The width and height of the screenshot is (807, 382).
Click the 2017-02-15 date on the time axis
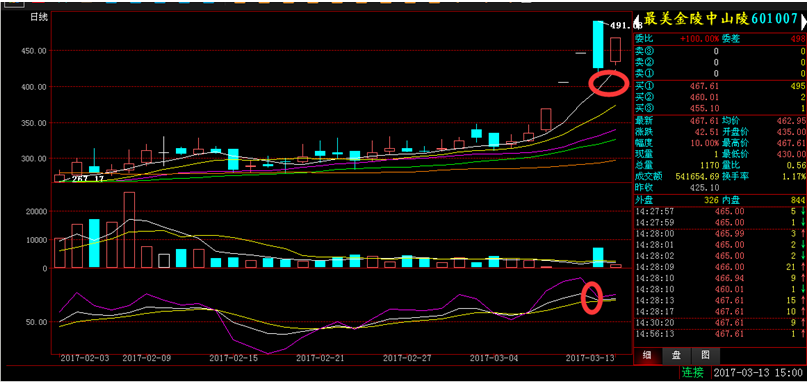(x=232, y=357)
